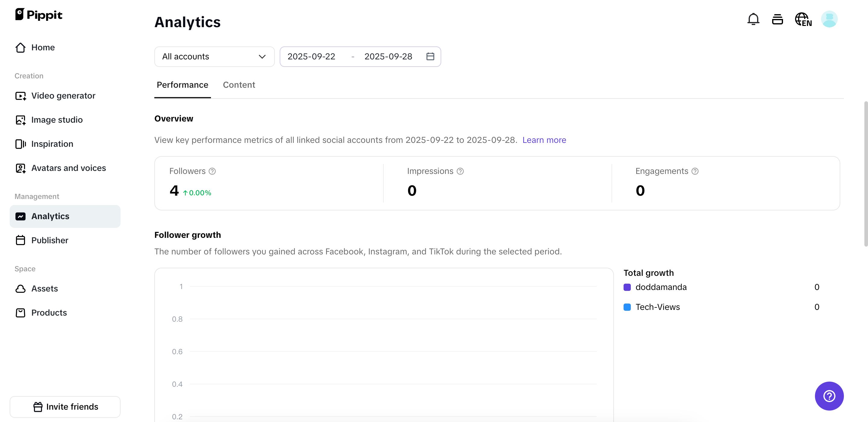This screenshot has height=422, width=868.
Task: Toggle the Tech-Views blue legend swatch
Action: [627, 307]
